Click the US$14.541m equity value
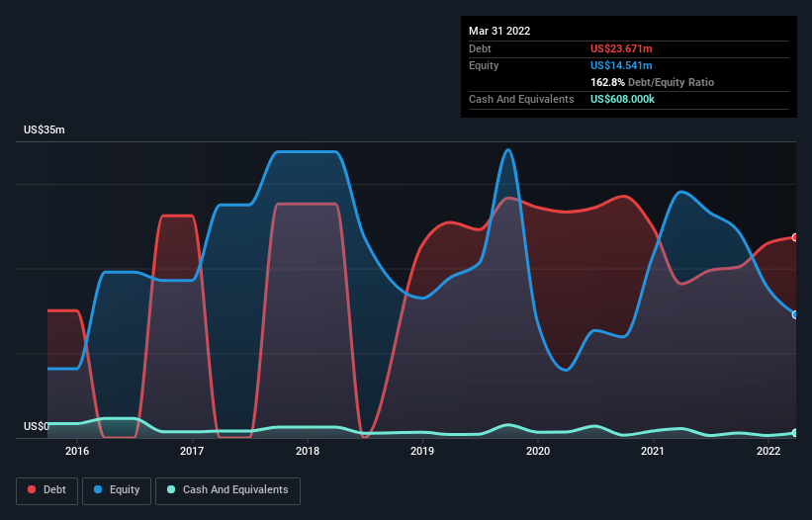 click(621, 65)
